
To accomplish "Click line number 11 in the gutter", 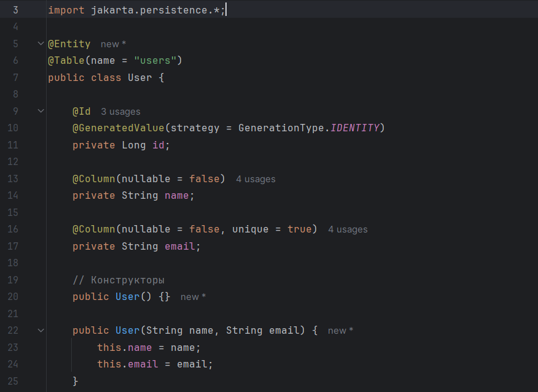I will 13,145.
